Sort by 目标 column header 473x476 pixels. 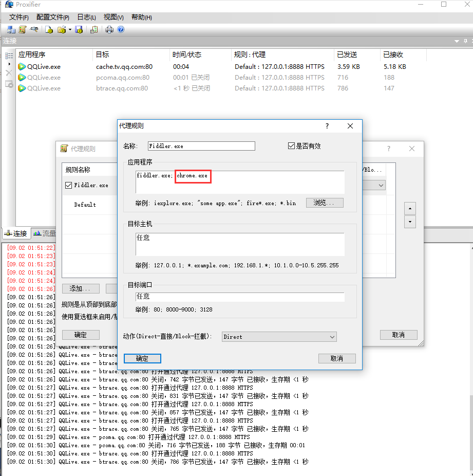tap(131, 54)
